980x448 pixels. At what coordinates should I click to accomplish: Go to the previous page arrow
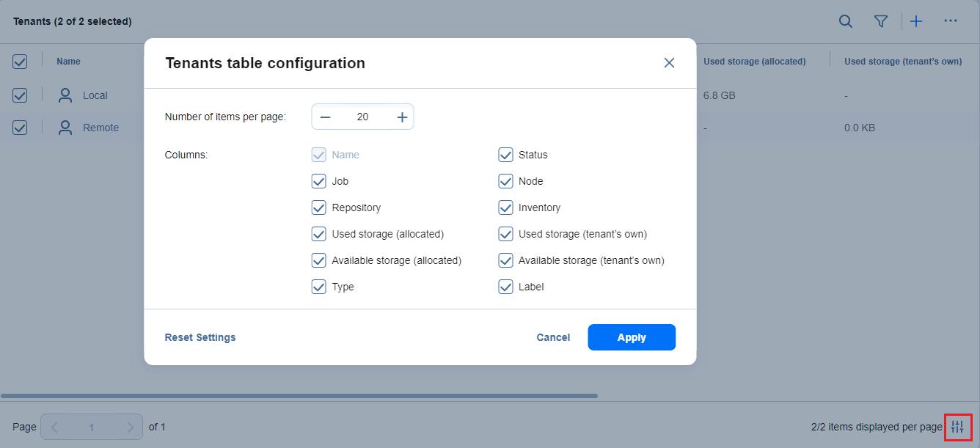click(x=54, y=427)
